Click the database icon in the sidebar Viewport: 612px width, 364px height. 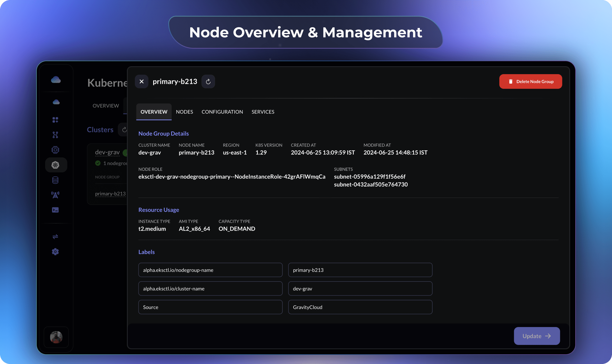(x=56, y=180)
